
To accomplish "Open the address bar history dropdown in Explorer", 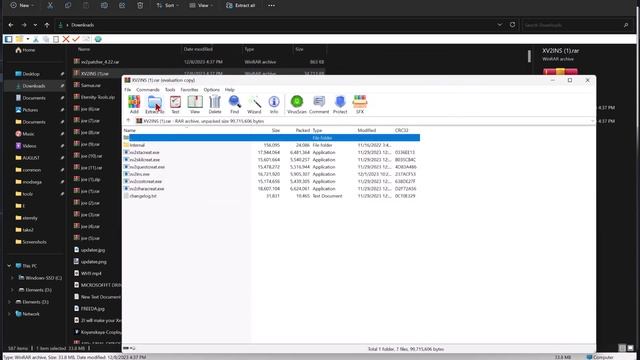I will pyautogui.click(x=500, y=24).
